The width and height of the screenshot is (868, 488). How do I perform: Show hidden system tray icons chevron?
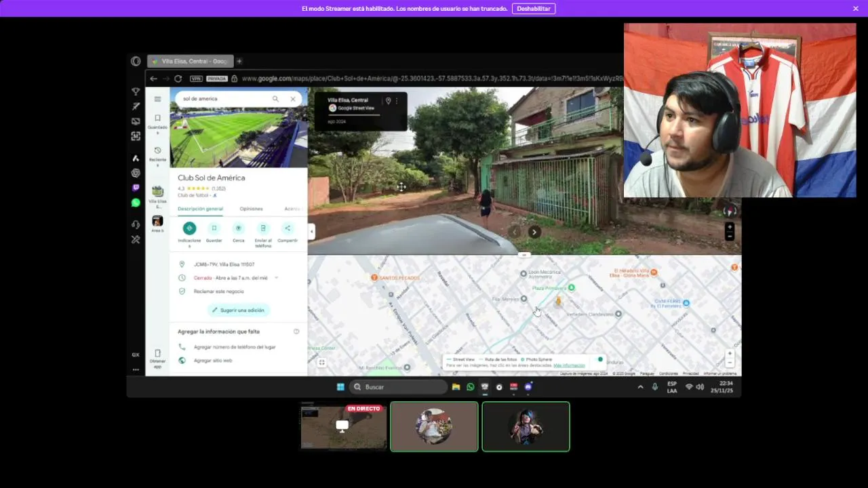coord(640,387)
